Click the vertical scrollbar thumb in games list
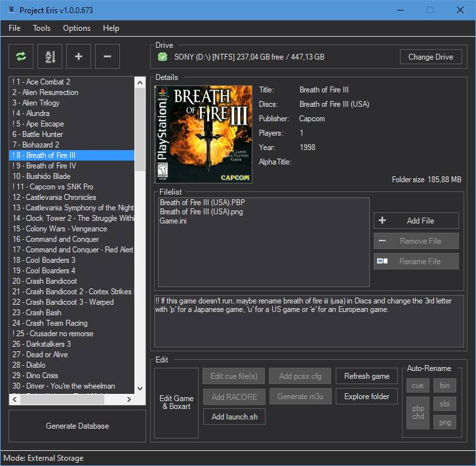This screenshot has height=466, width=476. click(x=140, y=130)
